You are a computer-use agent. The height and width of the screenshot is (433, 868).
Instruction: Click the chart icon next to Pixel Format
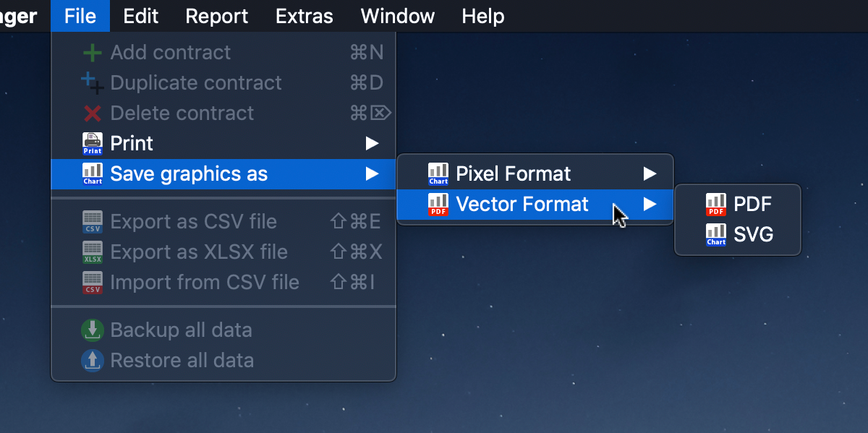438,174
